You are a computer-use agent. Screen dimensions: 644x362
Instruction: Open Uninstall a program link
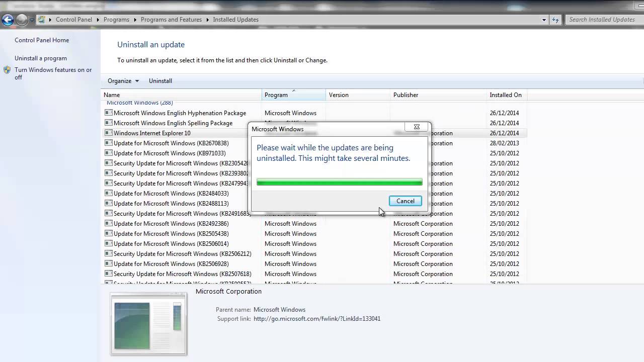(41, 58)
